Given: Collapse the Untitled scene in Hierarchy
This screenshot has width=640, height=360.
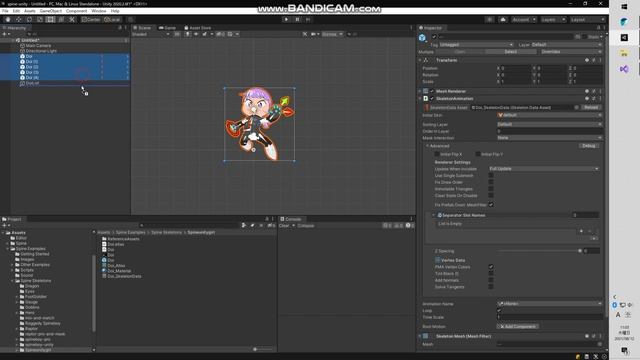Looking at the screenshot, I should [13, 40].
